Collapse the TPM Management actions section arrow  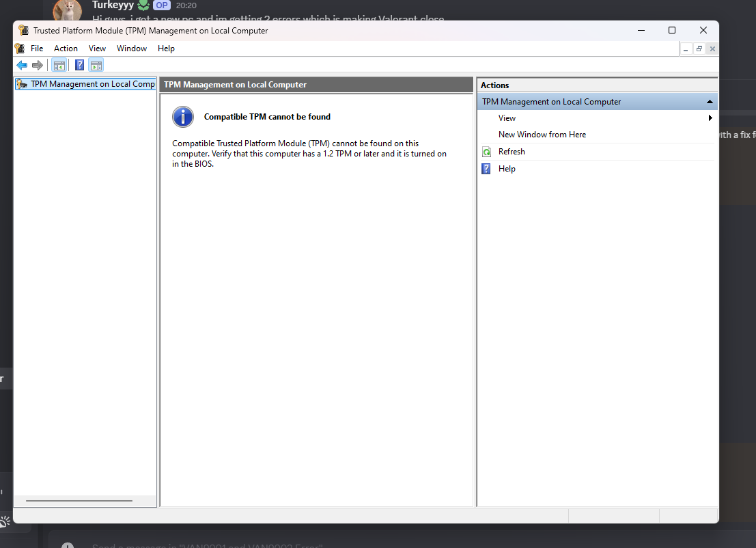click(x=710, y=102)
